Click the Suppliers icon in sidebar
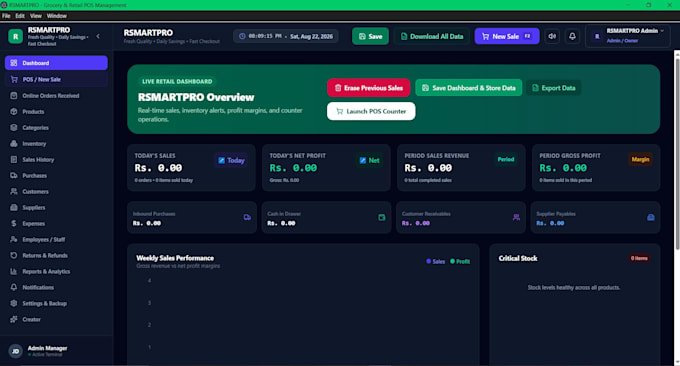The image size is (680, 366). point(14,207)
